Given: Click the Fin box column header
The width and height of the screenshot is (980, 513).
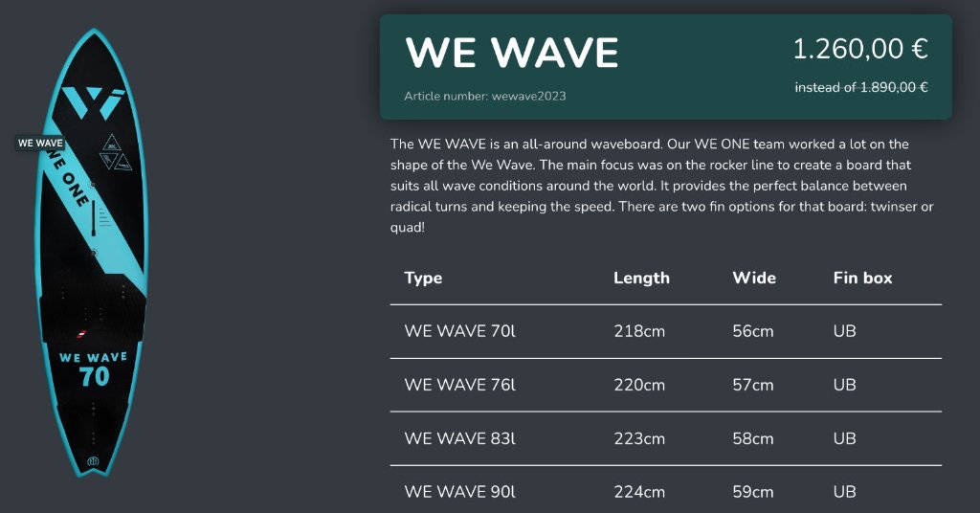Looking at the screenshot, I should (862, 278).
